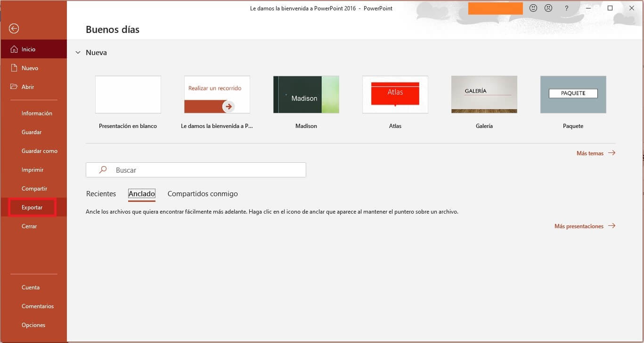Open Opciones at the sidebar bottom
644x343 pixels.
click(x=33, y=325)
